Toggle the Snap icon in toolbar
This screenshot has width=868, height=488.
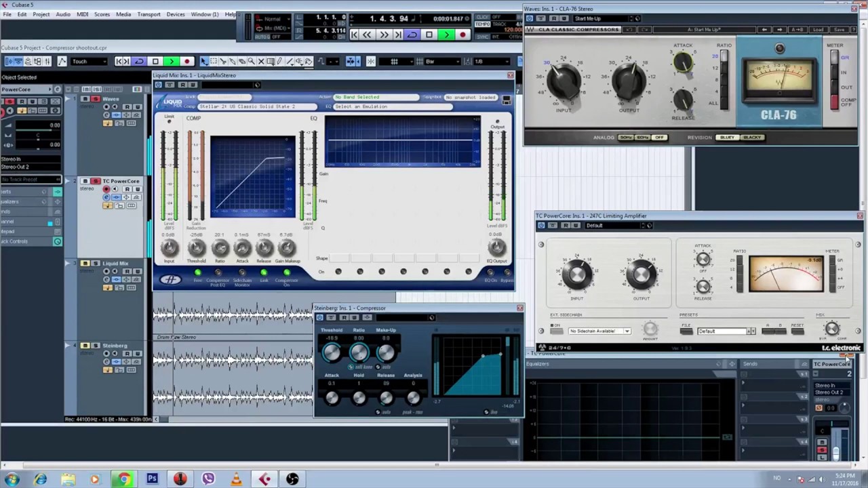(371, 62)
